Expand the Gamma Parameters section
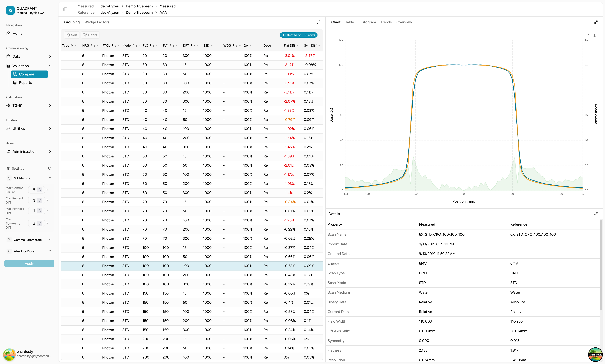Viewport: 605px width, 364px height. [x=50, y=239]
